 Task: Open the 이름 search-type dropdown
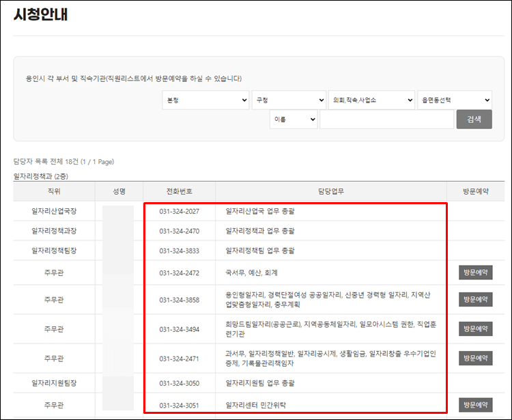(294, 120)
